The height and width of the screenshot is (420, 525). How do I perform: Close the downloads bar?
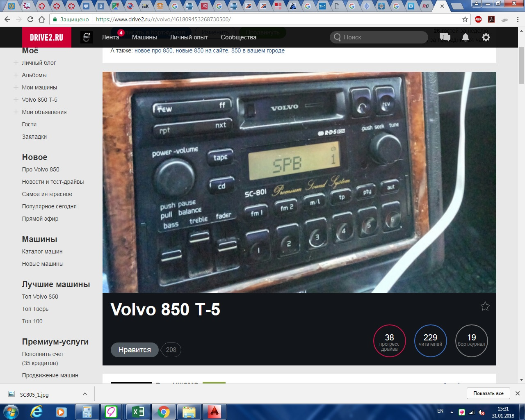518,393
